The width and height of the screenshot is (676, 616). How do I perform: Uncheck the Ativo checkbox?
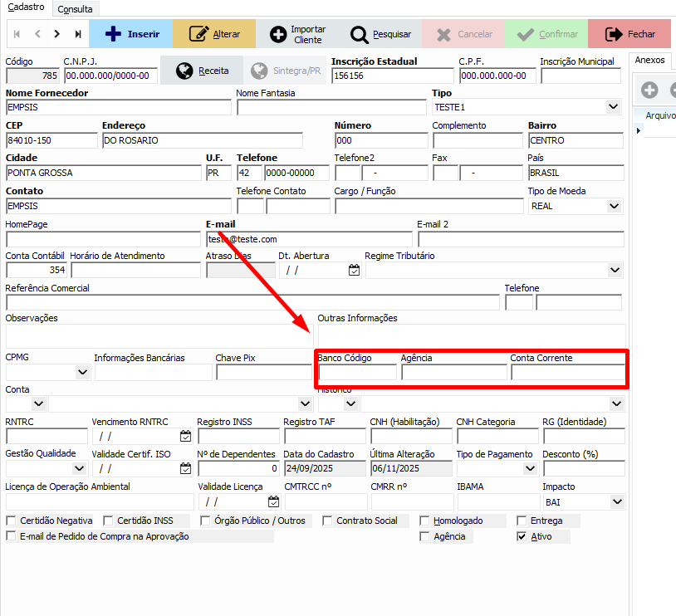click(x=522, y=536)
